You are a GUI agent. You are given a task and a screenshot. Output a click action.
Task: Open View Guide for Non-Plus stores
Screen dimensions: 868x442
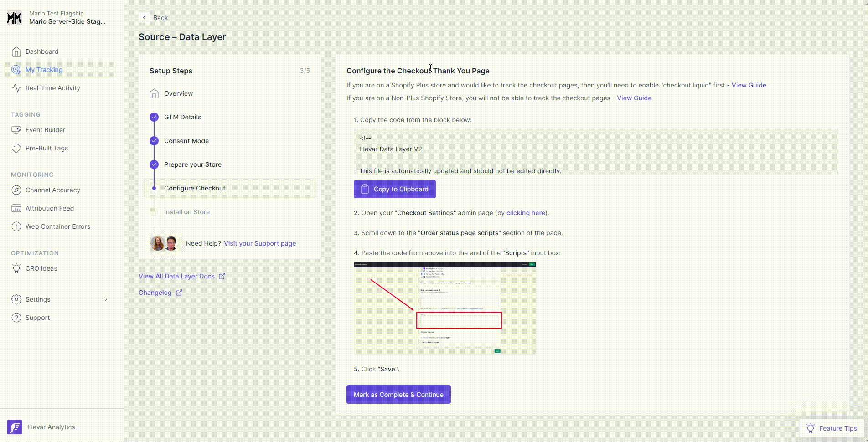pyautogui.click(x=634, y=98)
